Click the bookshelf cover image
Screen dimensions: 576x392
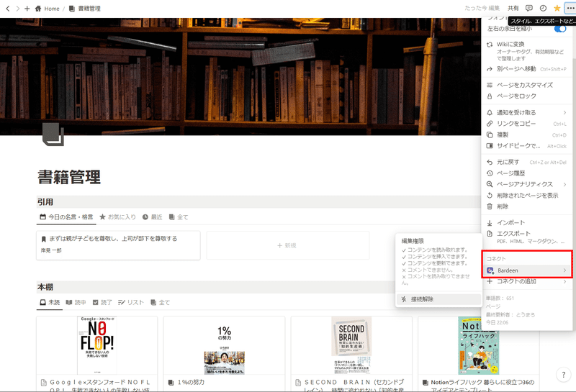pyautogui.click(x=240, y=76)
